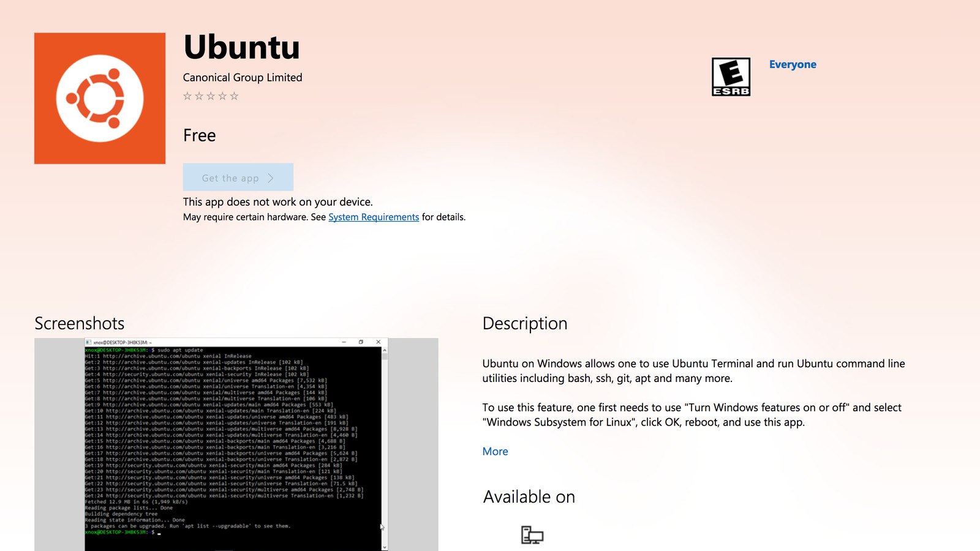Click the Description section heading
Image resolution: width=980 pixels, height=551 pixels.
[x=525, y=323]
